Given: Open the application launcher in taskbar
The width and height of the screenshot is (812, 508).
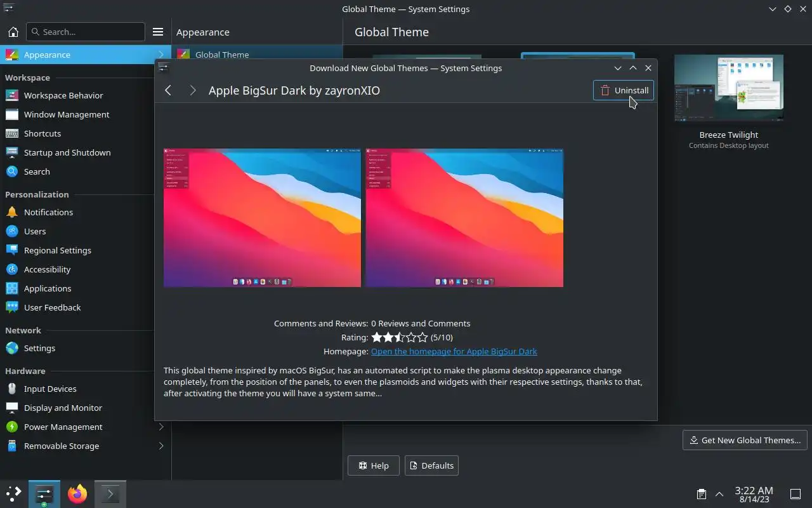Looking at the screenshot, I should click(x=13, y=494).
